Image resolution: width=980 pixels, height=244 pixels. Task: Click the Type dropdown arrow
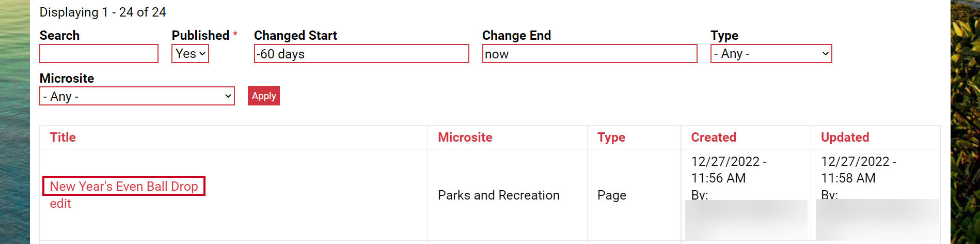[825, 54]
